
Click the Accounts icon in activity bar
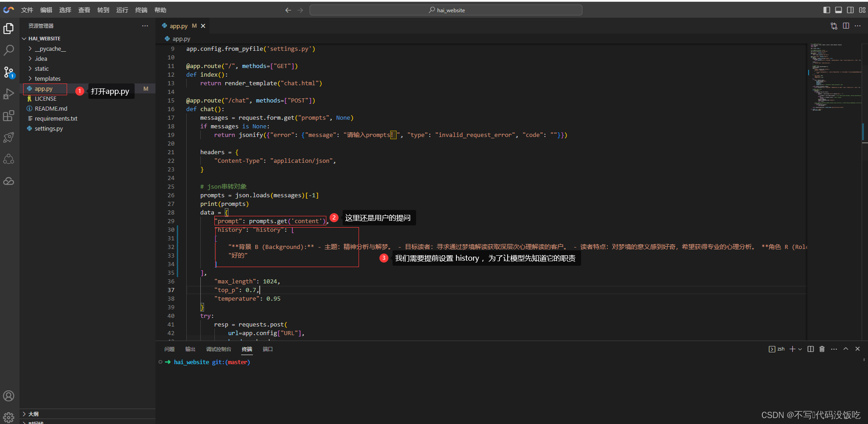point(9,396)
